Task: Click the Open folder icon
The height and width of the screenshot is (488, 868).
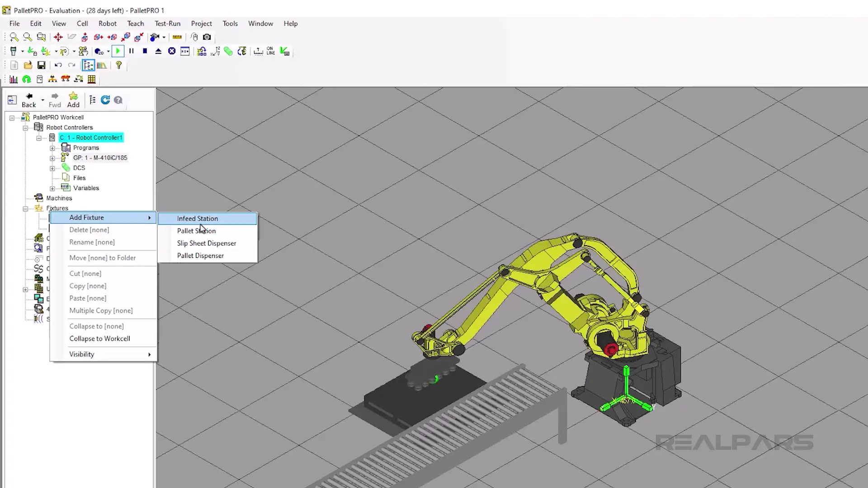Action: click(28, 66)
